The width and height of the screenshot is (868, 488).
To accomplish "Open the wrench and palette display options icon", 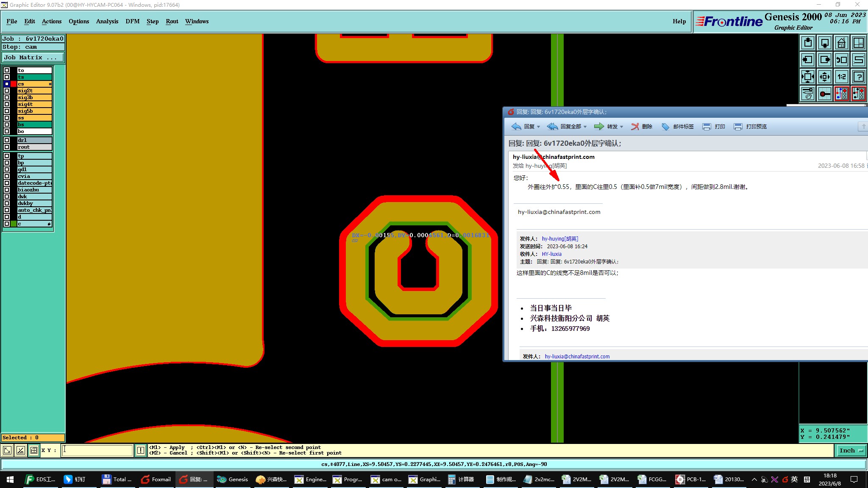I will (808, 94).
